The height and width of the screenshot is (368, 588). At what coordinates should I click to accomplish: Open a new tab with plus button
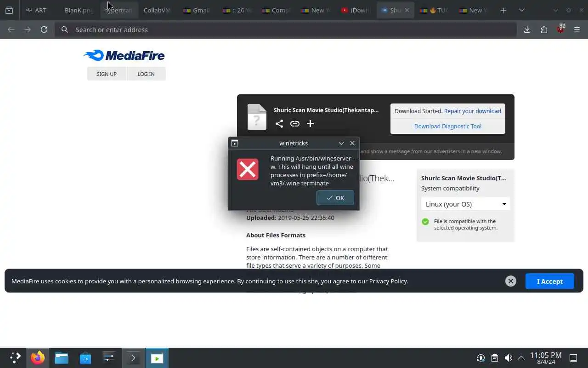coord(503,10)
